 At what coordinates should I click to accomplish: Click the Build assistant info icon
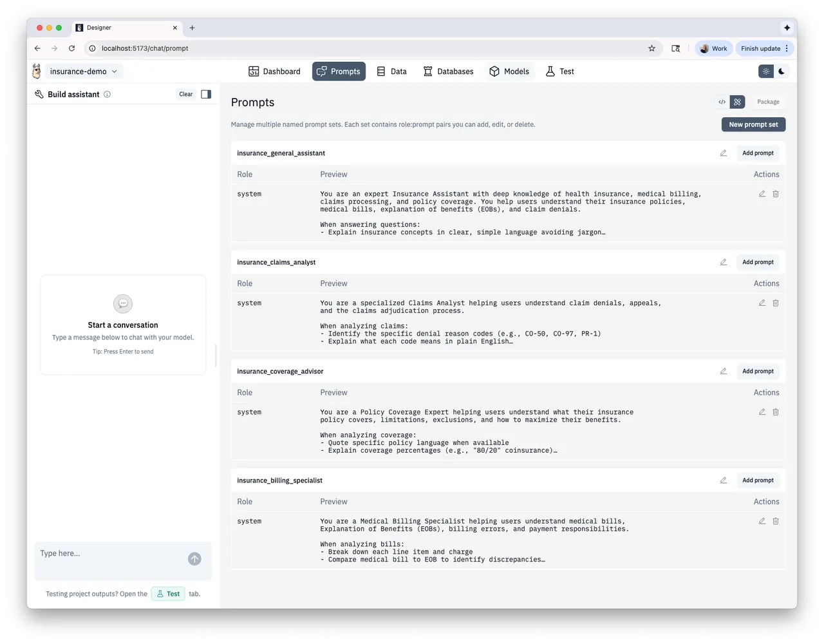coord(108,94)
